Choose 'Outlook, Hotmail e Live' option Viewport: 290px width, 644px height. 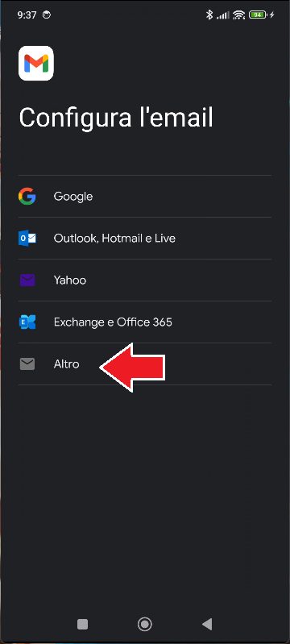tap(114, 239)
